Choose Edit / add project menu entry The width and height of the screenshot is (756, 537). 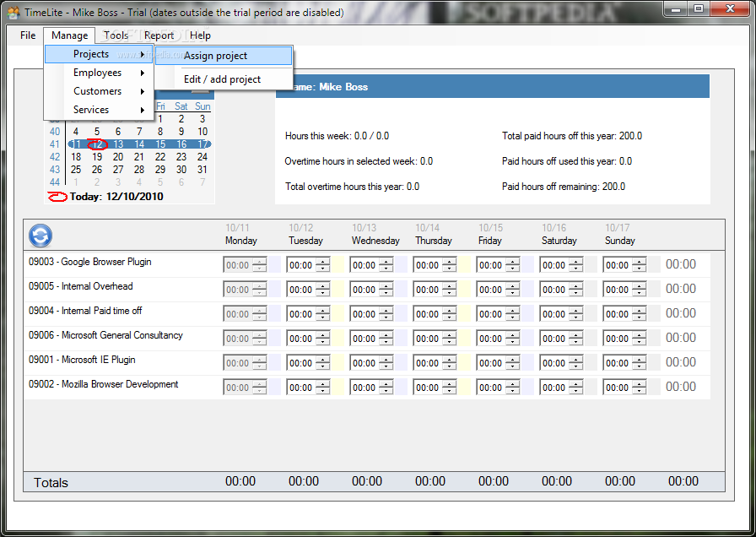[x=224, y=79]
